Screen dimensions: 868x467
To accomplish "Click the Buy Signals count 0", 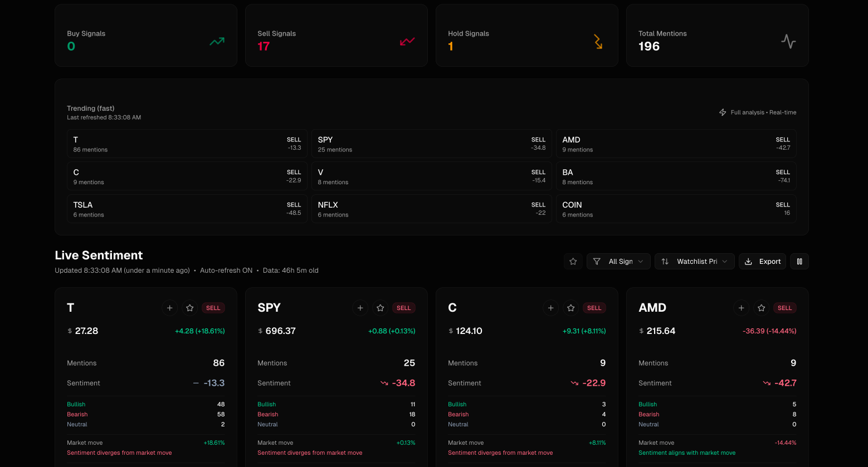I will click(71, 47).
